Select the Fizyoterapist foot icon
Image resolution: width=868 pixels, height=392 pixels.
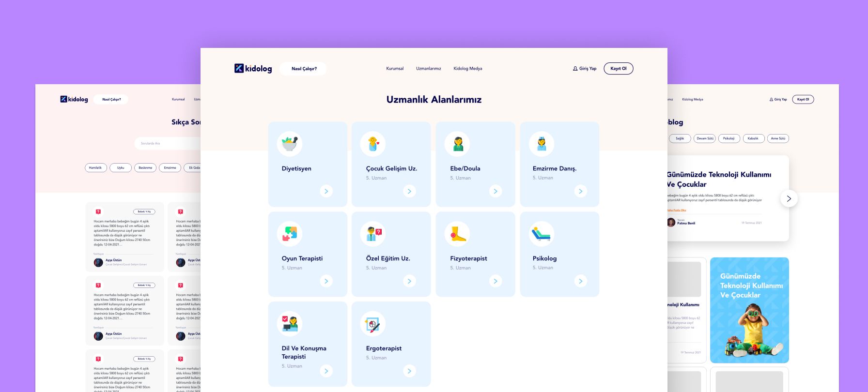(x=457, y=234)
